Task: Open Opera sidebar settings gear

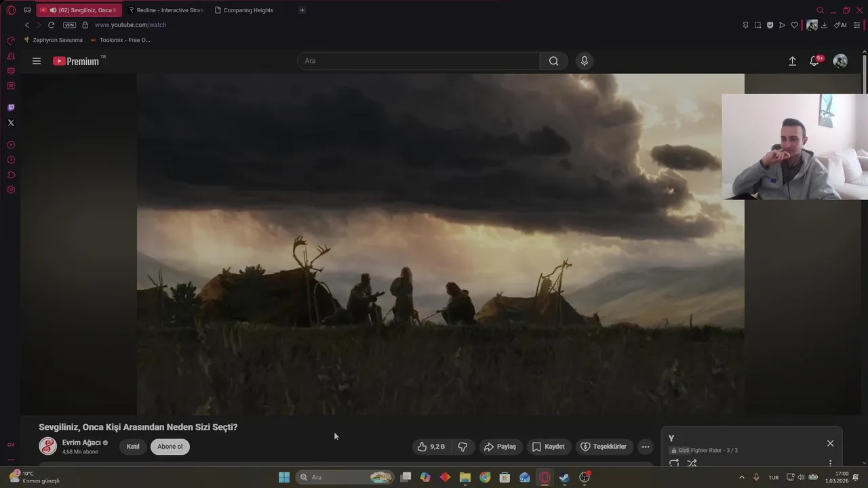Action: click(x=11, y=190)
